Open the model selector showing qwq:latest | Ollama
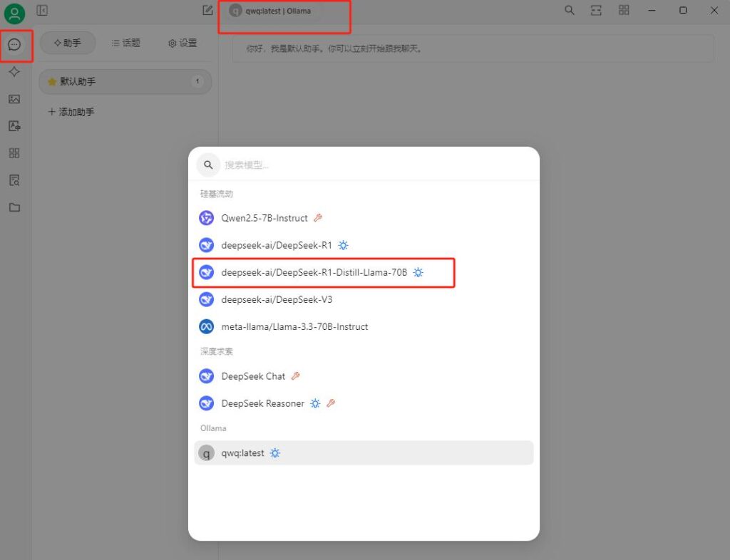Screen dimensions: 730x560 pyautogui.click(x=270, y=11)
